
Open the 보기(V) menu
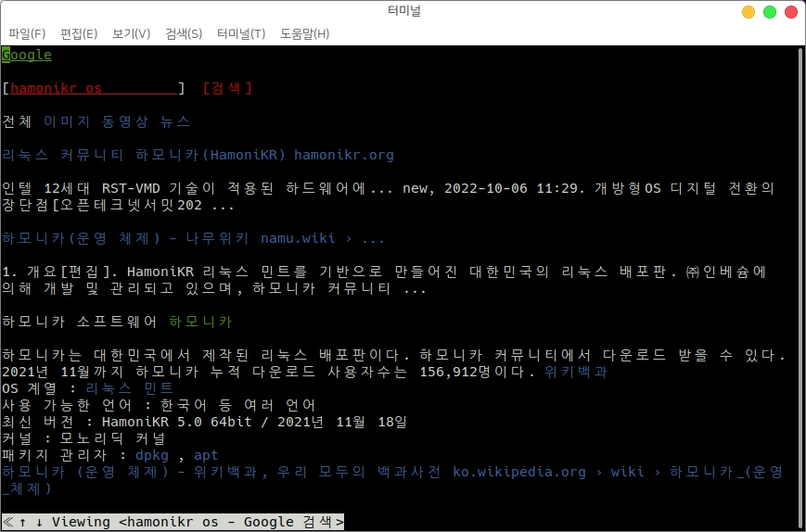click(131, 33)
